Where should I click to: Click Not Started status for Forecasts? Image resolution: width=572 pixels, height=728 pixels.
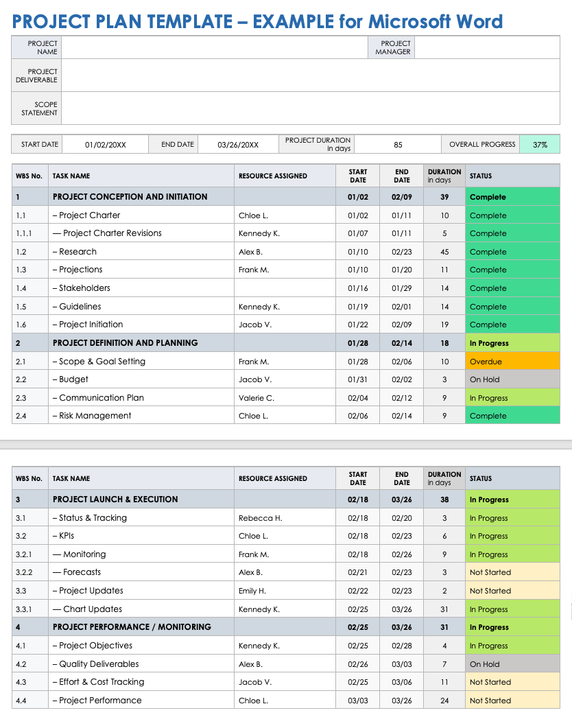512,572
